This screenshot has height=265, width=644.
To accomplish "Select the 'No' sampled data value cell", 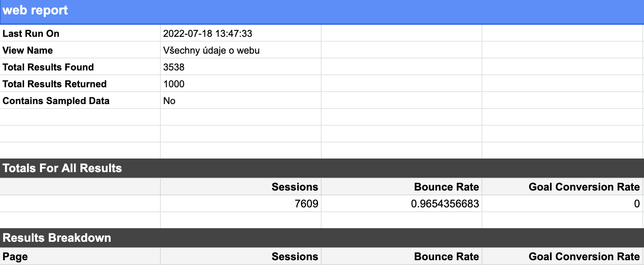I will tap(241, 100).
